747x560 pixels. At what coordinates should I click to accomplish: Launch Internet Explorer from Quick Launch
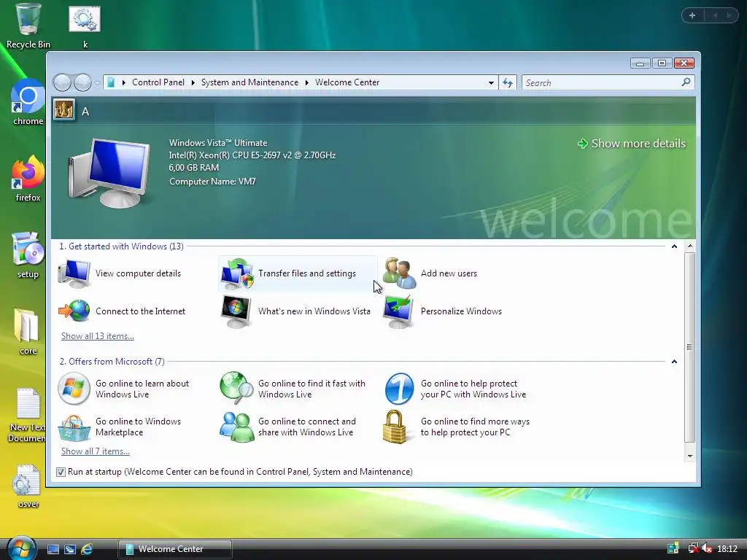coord(88,549)
